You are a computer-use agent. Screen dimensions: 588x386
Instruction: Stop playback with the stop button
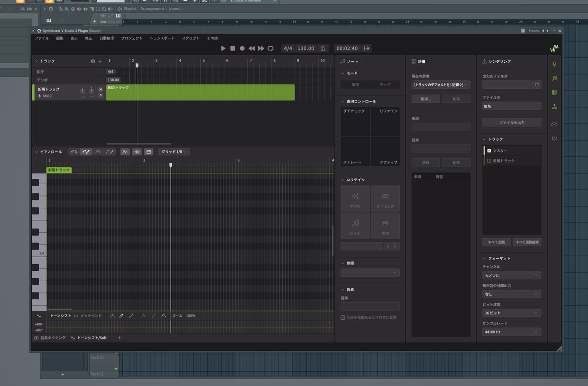[233, 48]
